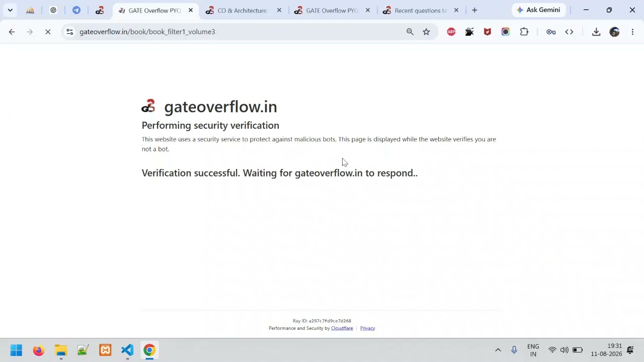The image size is (644, 362).
Task: Open File Explorer from the taskbar
Action: (x=61, y=350)
